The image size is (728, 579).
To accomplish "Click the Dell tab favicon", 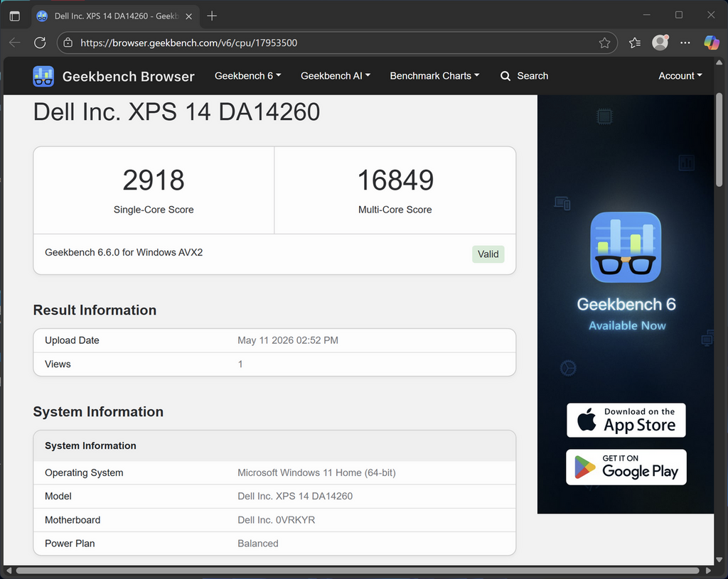I will click(x=42, y=16).
